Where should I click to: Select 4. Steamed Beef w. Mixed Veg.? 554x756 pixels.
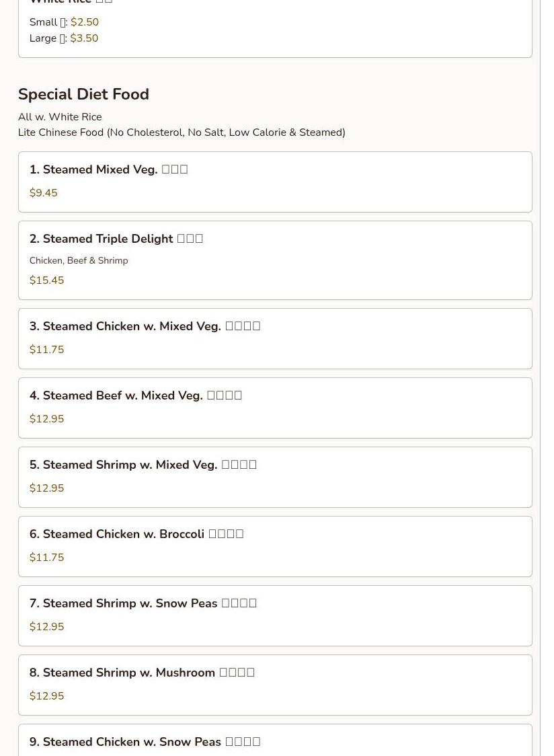(x=275, y=408)
